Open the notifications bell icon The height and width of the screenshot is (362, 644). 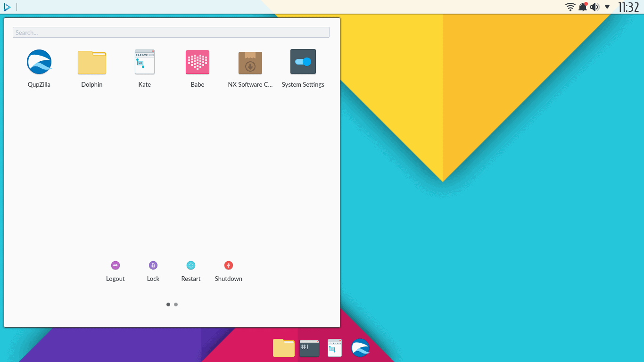pyautogui.click(x=583, y=7)
